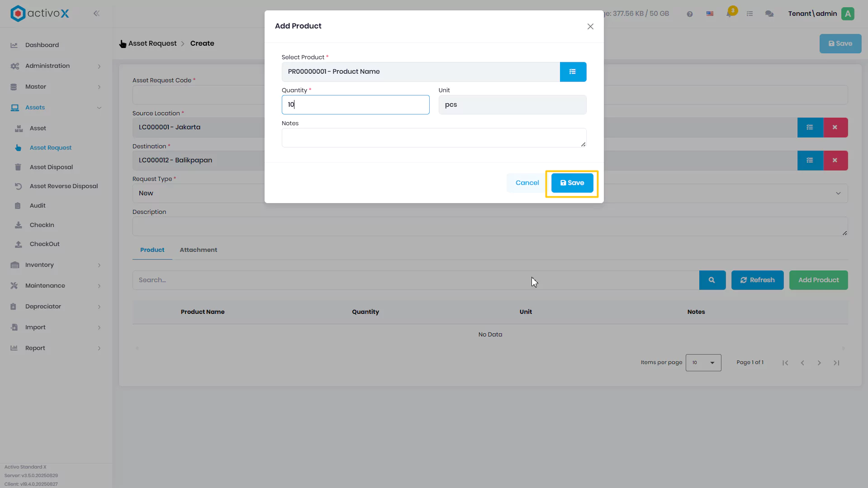Click the Tenant\admin username text
The image size is (868, 488).
pos(812,14)
